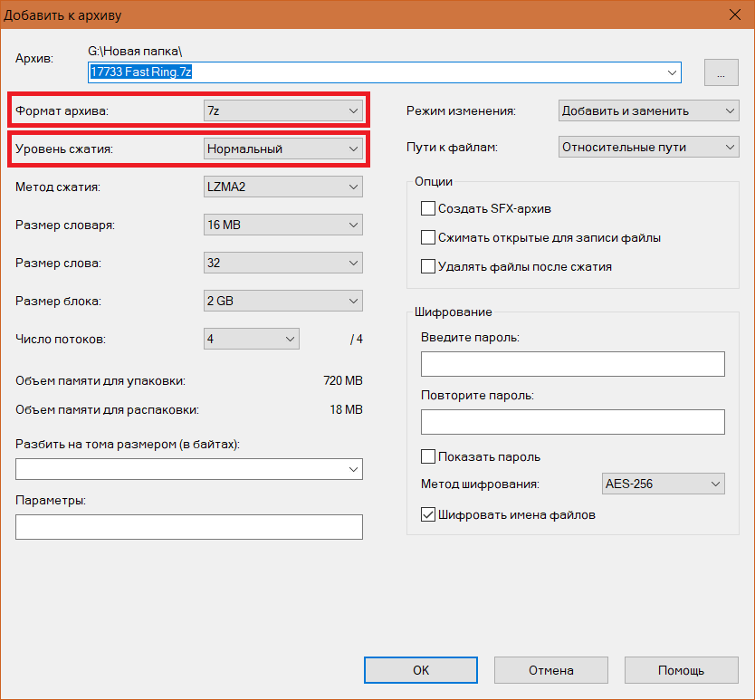Toggle the Показать пароль checkbox
This screenshot has width=755, height=700.
pos(428,456)
